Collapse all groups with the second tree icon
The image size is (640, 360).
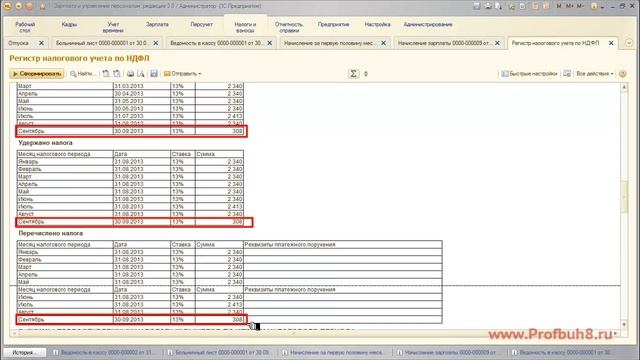(x=117, y=74)
